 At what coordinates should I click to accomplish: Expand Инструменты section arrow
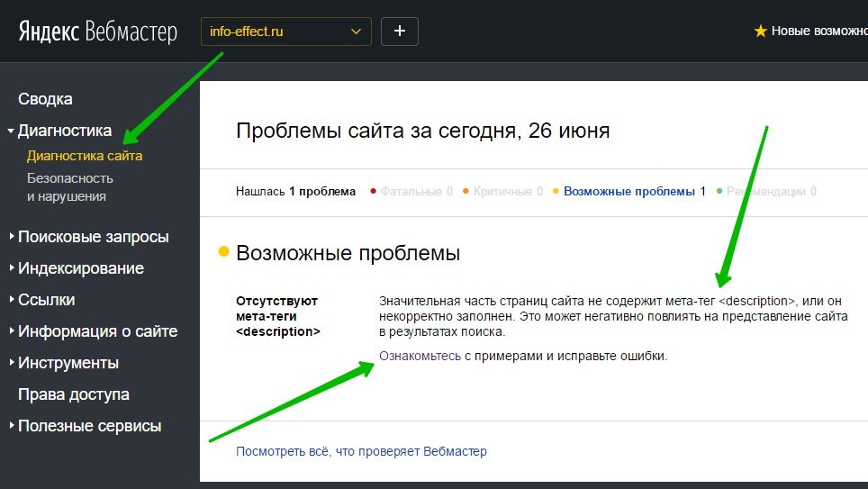point(12,363)
